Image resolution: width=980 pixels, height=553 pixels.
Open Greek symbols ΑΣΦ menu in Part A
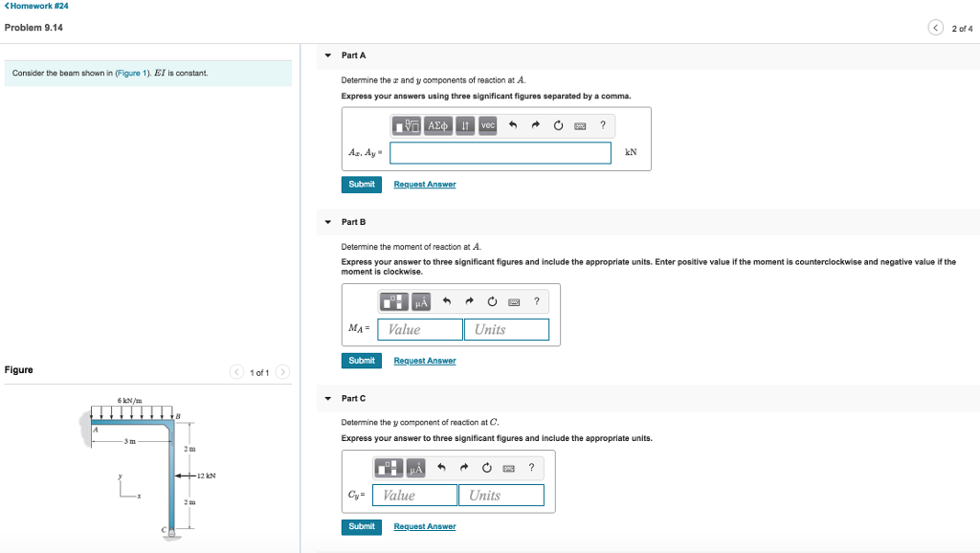click(x=438, y=125)
